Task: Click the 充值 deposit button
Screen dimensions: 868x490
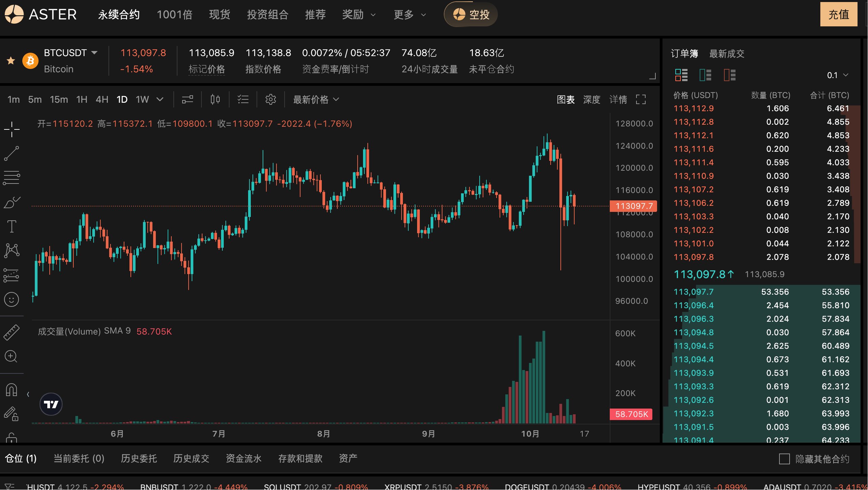Action: pos(838,14)
